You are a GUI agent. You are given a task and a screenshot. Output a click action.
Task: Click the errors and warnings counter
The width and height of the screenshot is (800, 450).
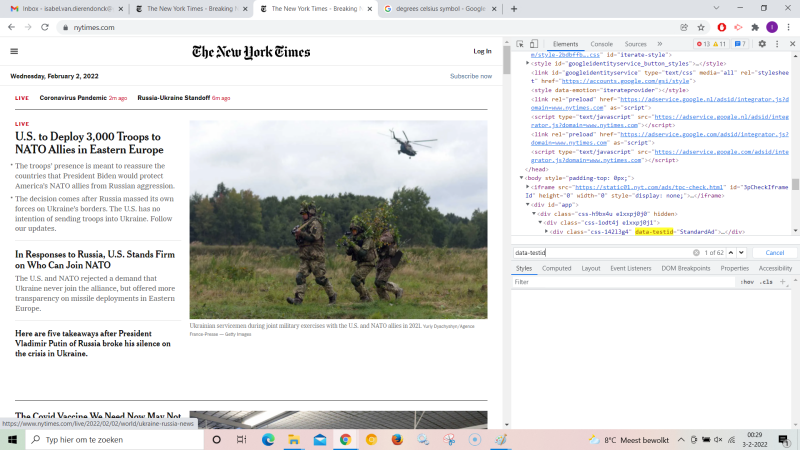(711, 44)
